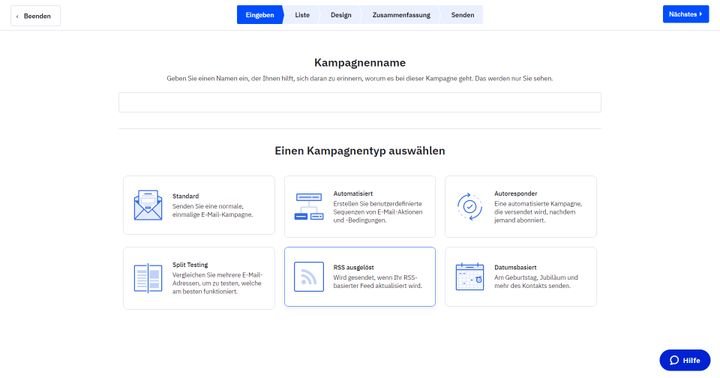Image resolution: width=720 pixels, height=378 pixels.
Task: Click the Kampagnenname helper text
Action: point(360,79)
